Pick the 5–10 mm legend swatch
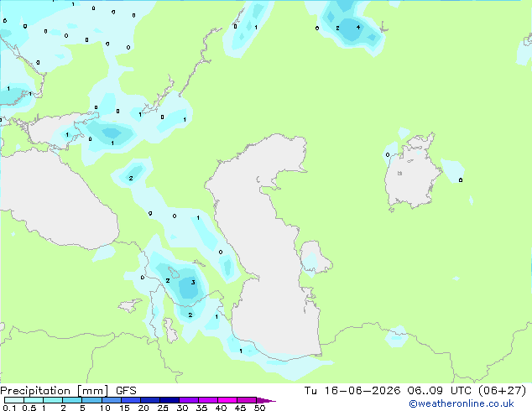This screenshot has height=411, width=532. [91, 400]
